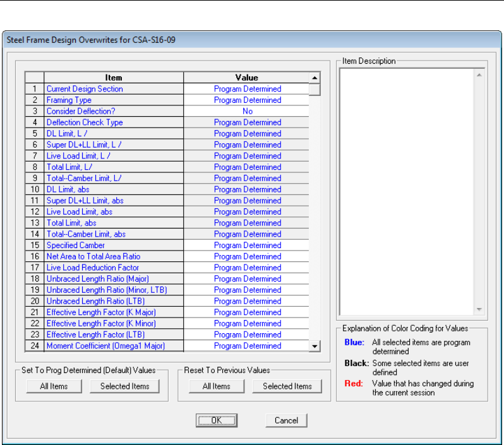Select 'Live Load Limit, L /' item
Image resolution: width=504 pixels, height=445 pixels.
114,156
